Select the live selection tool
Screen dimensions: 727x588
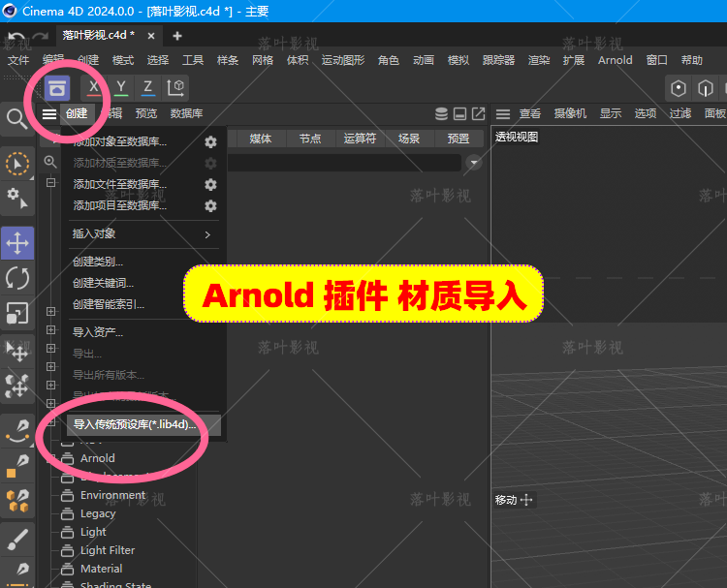tap(17, 164)
